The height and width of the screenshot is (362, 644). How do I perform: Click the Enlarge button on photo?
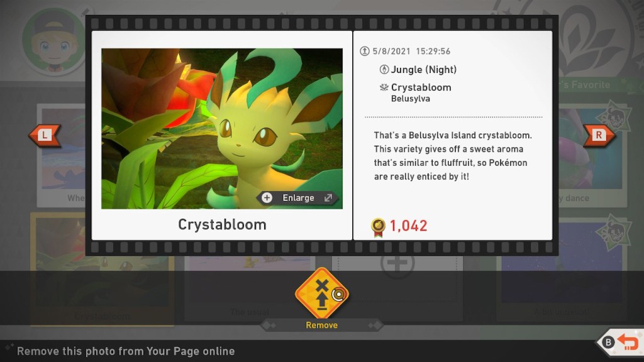coord(298,198)
